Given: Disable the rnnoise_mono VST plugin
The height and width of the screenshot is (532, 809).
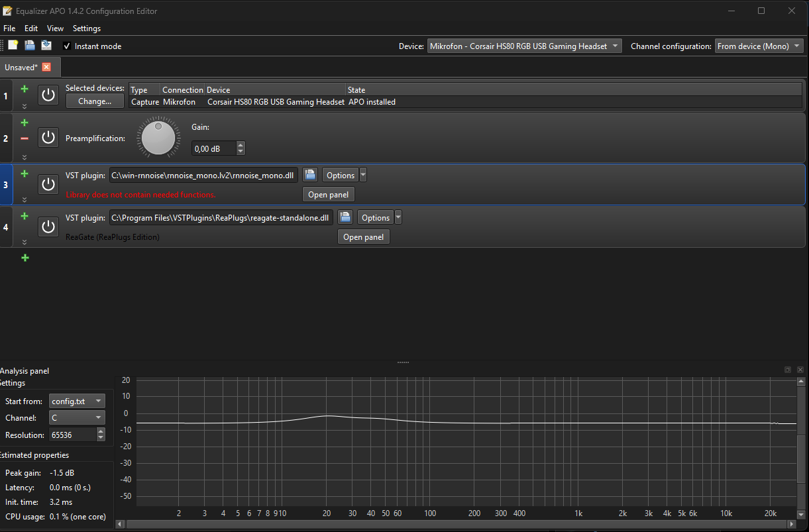Looking at the screenshot, I should (48, 184).
